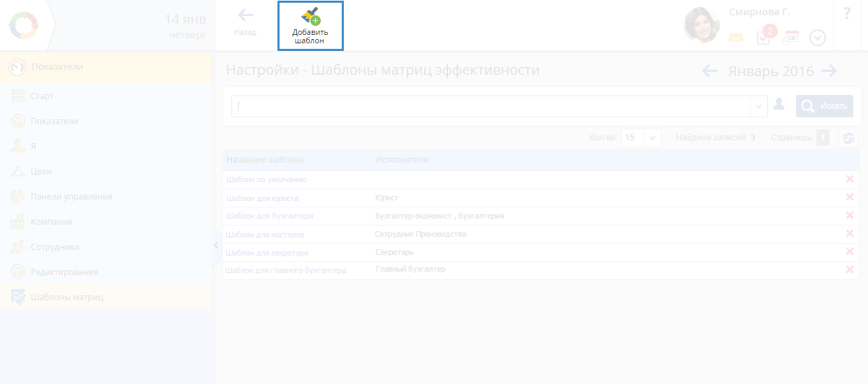Viewport: 868px width, 384px height.
Task: Refresh the templates list
Action: click(x=848, y=138)
